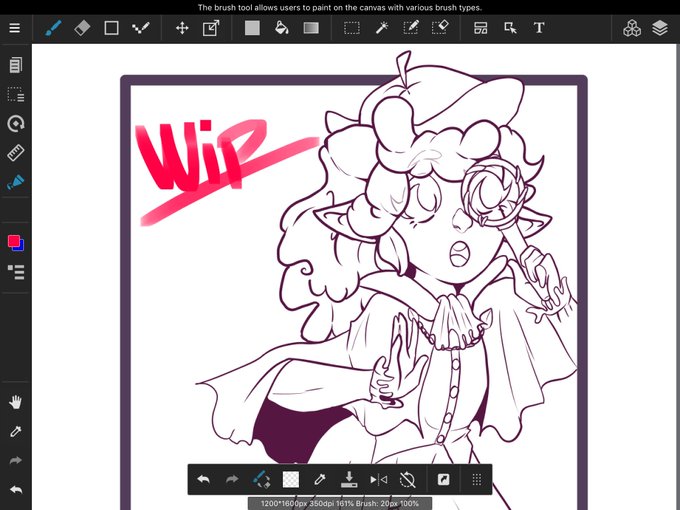Viewport: 680px width, 510px height.
Task: Select the Gradient tool
Action: [311, 28]
